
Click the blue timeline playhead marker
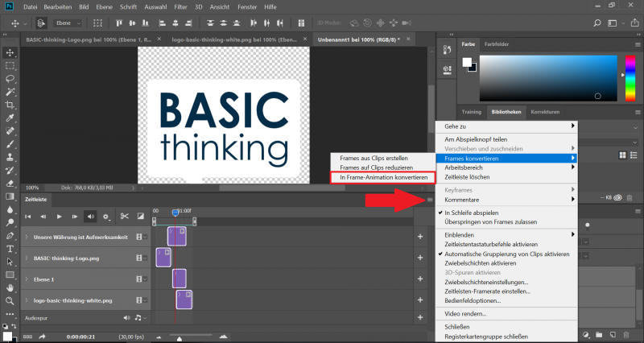click(x=175, y=213)
